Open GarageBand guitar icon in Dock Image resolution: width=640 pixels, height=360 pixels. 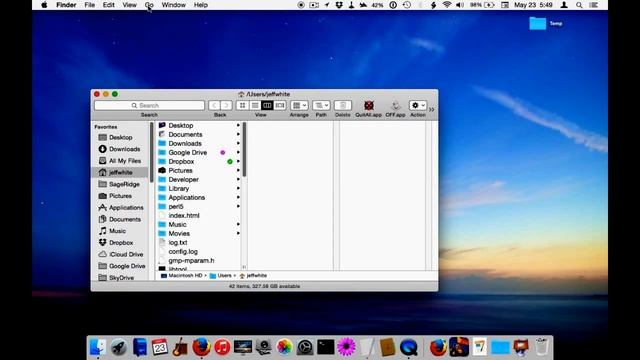[180, 347]
